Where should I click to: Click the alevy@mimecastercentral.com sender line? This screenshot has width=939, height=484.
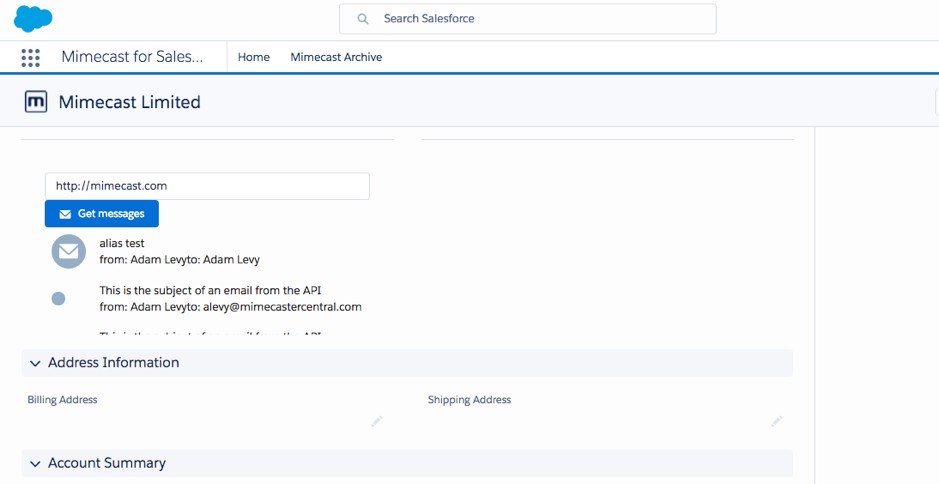[x=231, y=307]
